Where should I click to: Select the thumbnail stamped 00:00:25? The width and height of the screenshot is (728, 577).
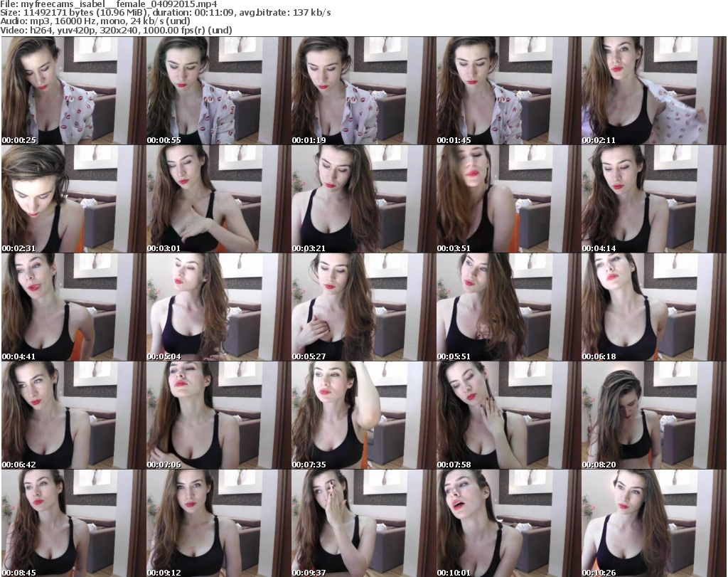click(73, 90)
